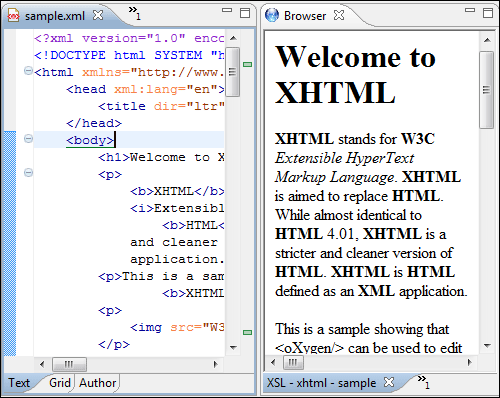Screen dimensions: 500x398
Task: Click the <body> tag in editor
Action: tap(90, 140)
